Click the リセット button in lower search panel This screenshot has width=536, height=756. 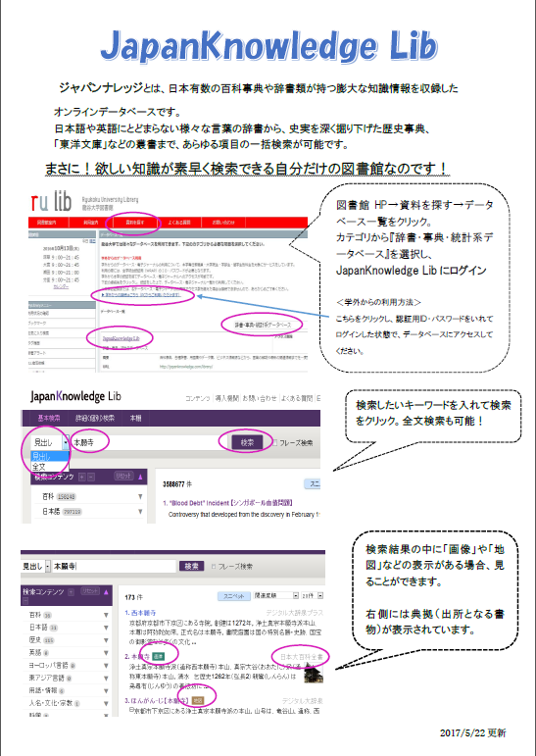coord(89,591)
